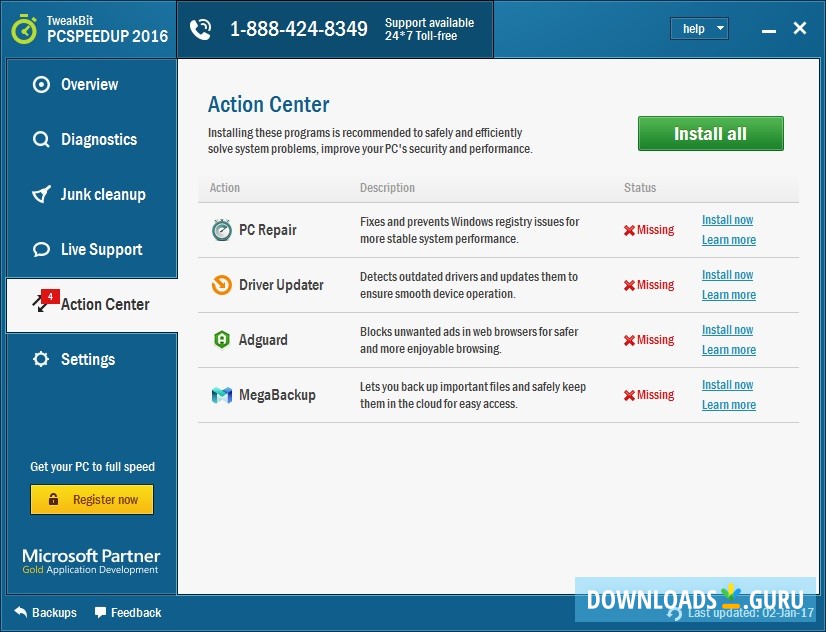Click the TweakBit stopwatch logo icon
This screenshot has height=632, width=826.
[x=24, y=29]
